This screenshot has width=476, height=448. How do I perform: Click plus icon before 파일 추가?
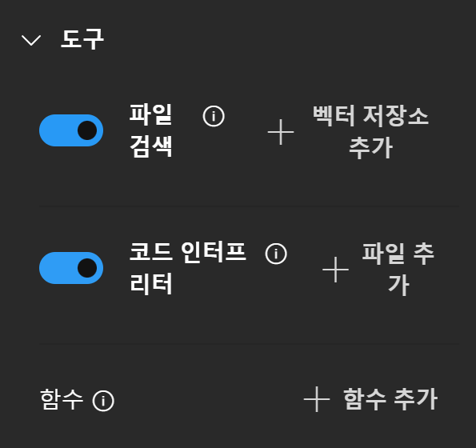335,270
